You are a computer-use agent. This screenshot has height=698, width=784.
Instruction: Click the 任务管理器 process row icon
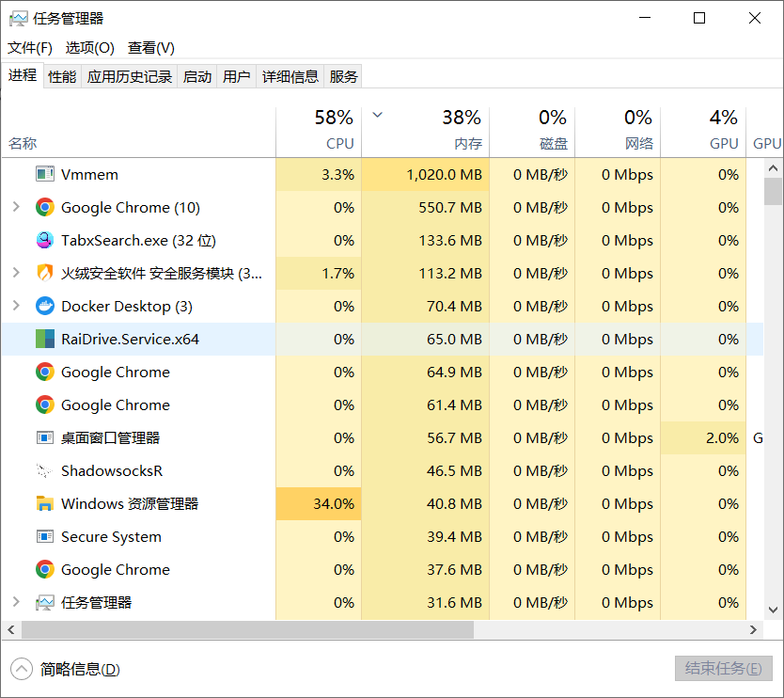point(45,602)
